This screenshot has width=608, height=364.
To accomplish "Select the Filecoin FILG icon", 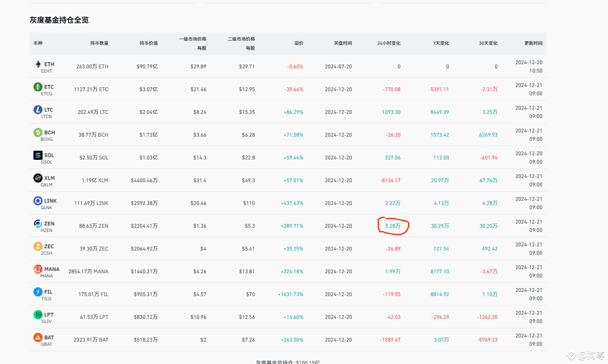I will [38, 292].
